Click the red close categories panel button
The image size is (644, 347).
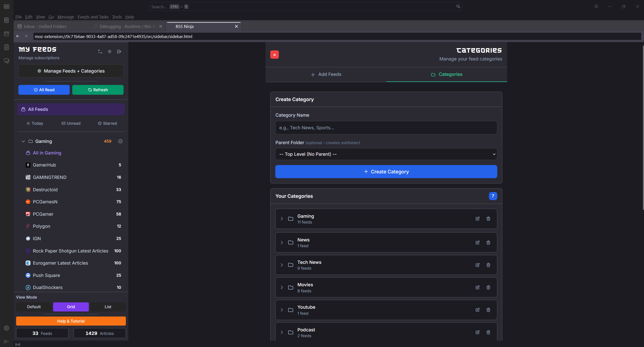tap(274, 55)
